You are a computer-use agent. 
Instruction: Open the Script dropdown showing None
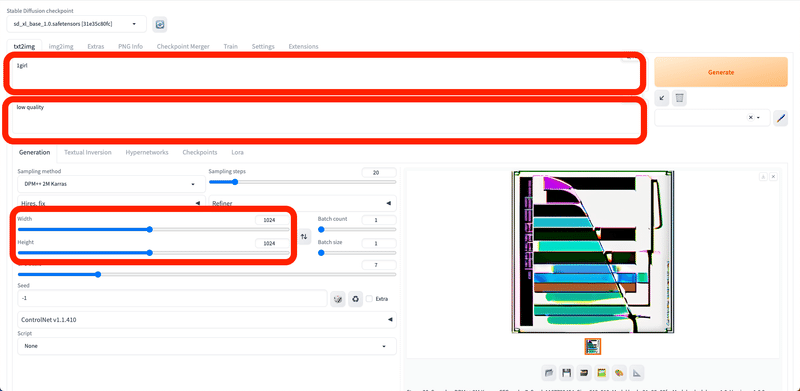tap(207, 346)
